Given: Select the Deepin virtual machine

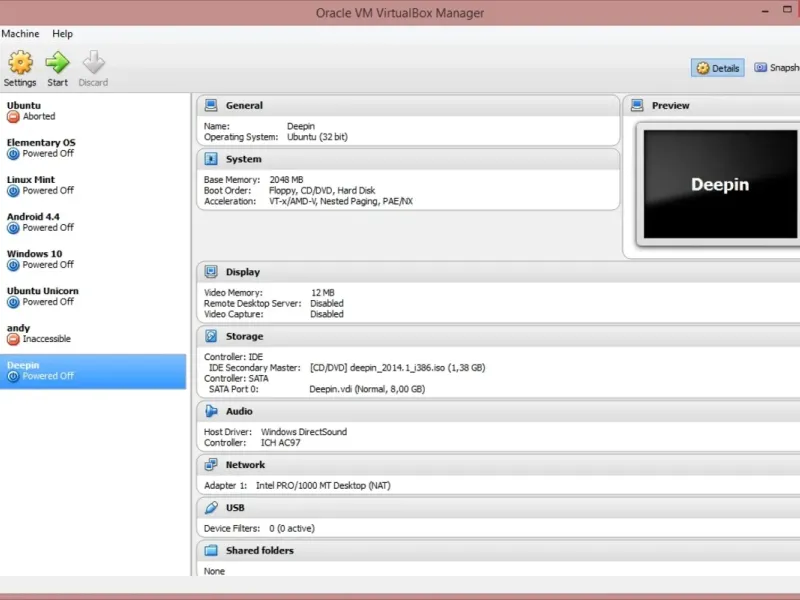Looking at the screenshot, I should point(93,371).
